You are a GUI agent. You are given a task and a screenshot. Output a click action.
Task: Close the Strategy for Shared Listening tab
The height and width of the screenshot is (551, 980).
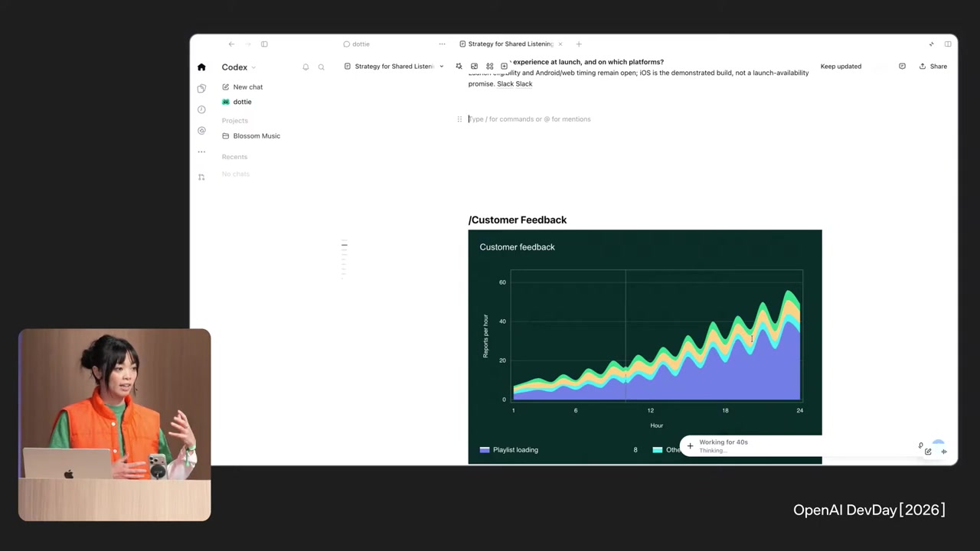point(560,44)
